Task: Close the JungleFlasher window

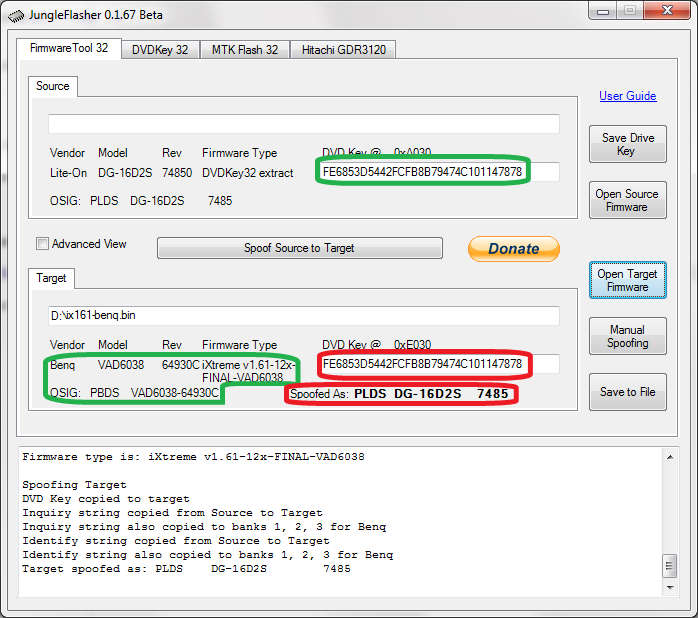Action: [x=667, y=11]
